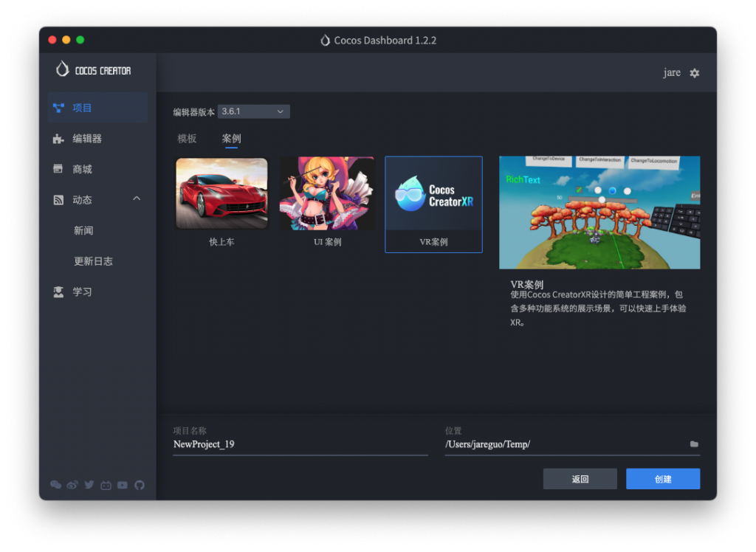756x552 pixels.
Task: Click the VR案例 description heading
Action: 527,284
